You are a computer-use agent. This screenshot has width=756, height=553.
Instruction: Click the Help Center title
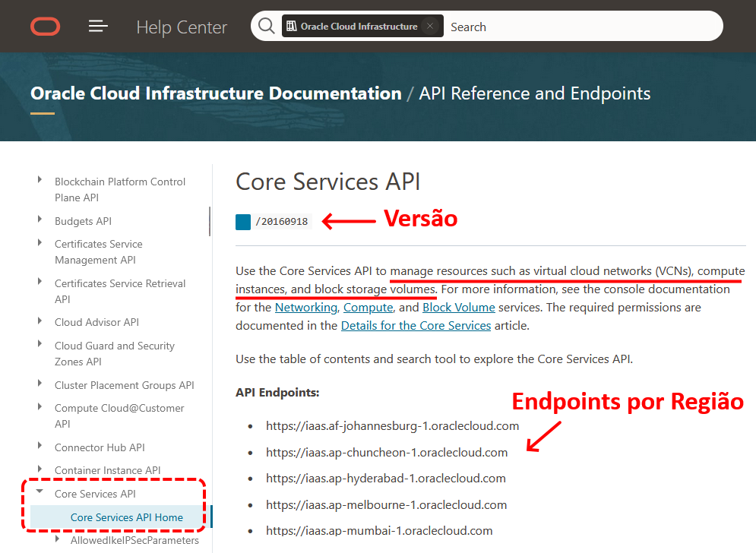(182, 27)
